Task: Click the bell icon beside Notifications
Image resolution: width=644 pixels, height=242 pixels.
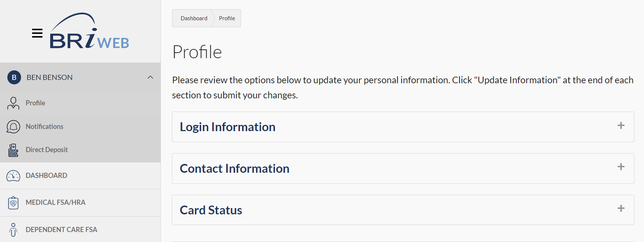Action: (x=13, y=127)
